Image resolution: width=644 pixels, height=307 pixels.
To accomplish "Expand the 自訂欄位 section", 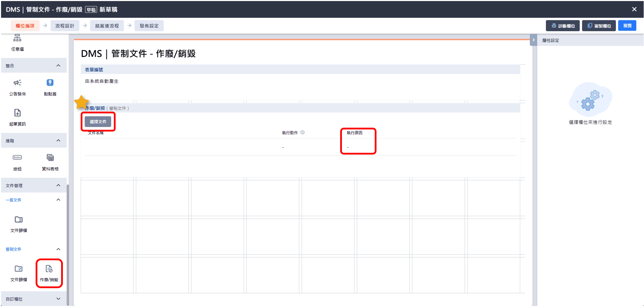I will (58, 299).
